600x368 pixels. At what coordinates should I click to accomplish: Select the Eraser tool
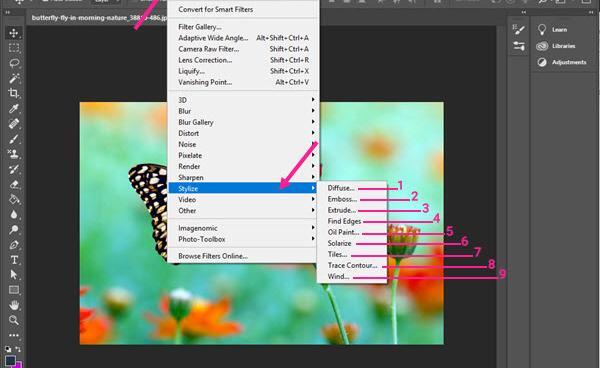[14, 184]
